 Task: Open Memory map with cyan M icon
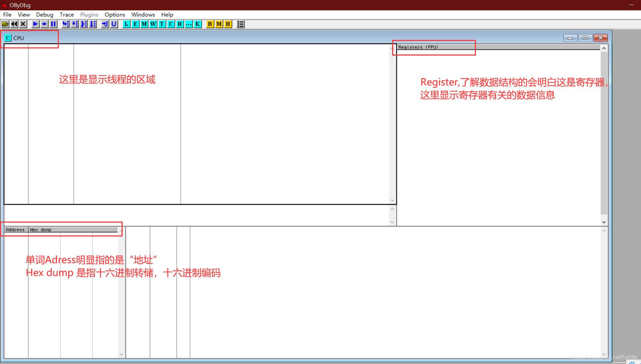pyautogui.click(x=144, y=24)
